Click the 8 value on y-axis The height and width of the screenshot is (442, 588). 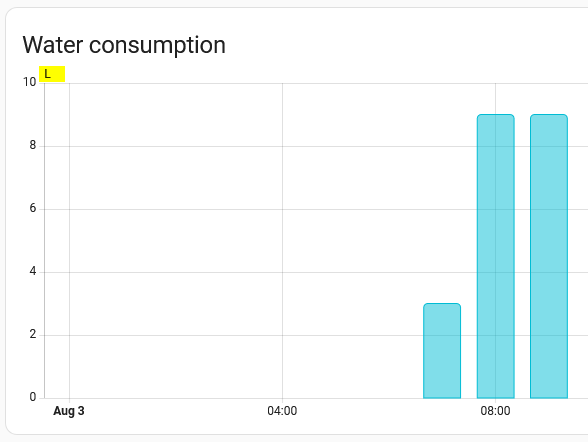tap(33, 145)
